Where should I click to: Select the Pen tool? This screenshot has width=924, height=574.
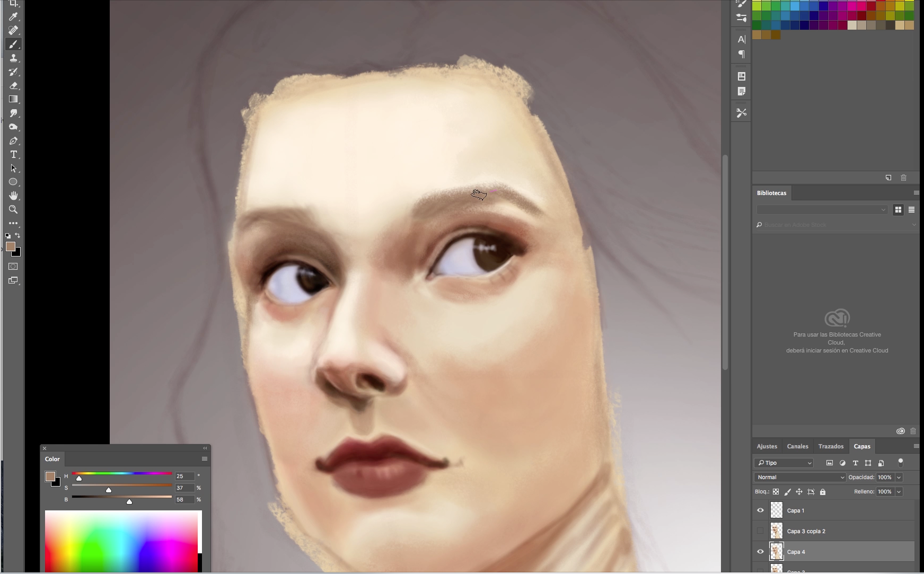pyautogui.click(x=13, y=141)
